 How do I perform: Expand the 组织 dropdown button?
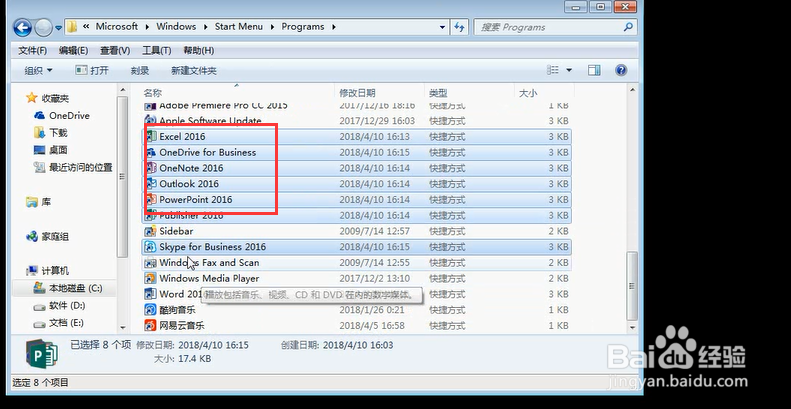[38, 71]
